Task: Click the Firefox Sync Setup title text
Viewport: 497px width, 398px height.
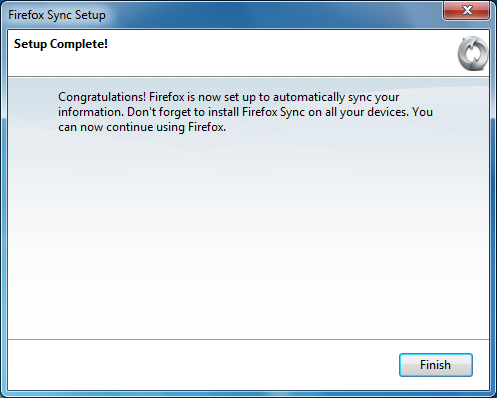Action: [57, 15]
